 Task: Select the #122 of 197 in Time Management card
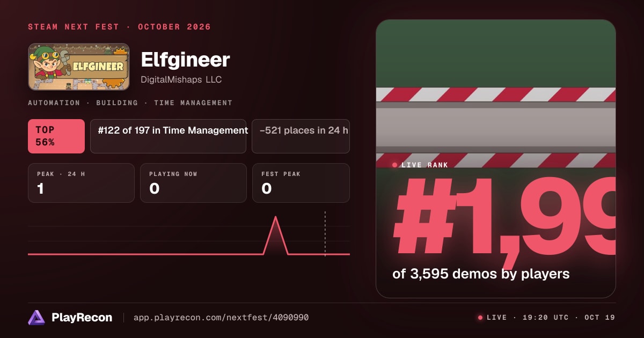[168, 136]
